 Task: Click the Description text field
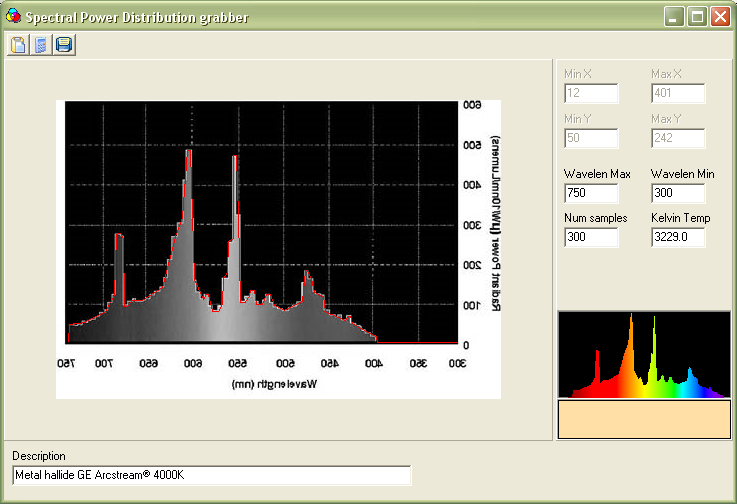point(212,475)
